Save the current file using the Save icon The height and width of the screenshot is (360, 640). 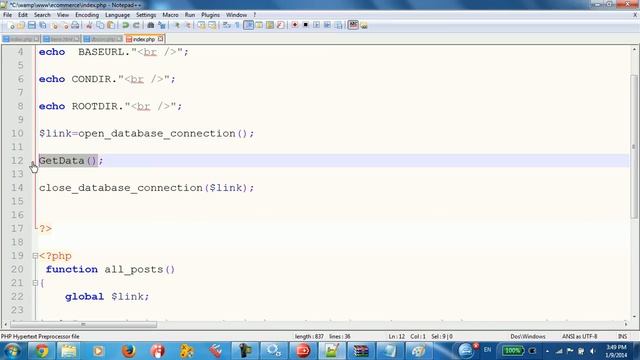click(x=31, y=25)
